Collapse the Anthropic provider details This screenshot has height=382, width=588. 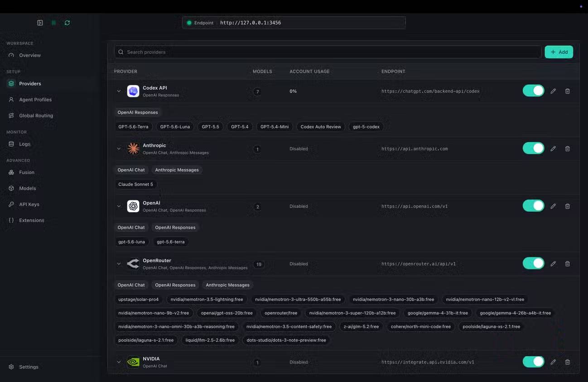119,148
